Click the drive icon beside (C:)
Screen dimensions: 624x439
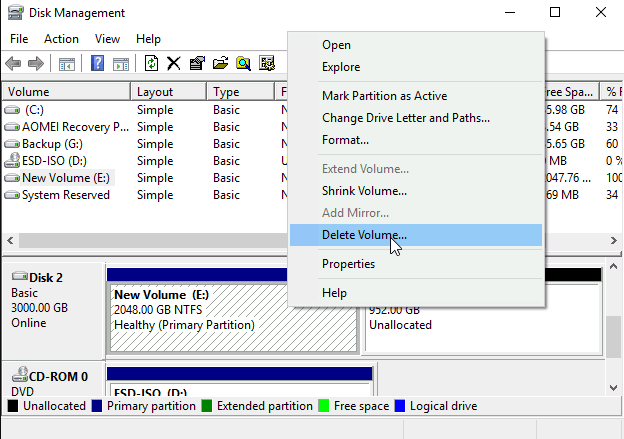pyautogui.click(x=12, y=110)
